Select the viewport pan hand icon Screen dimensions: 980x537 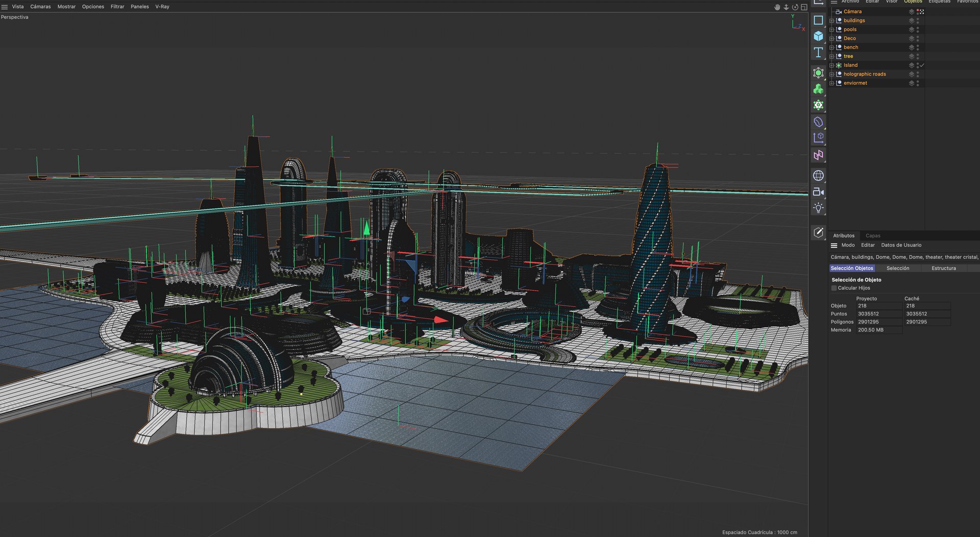[x=777, y=7]
